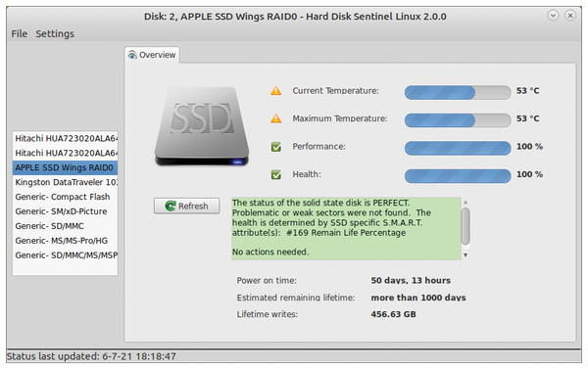Select APPLE SSD Wings RAID0 in list

click(66, 167)
